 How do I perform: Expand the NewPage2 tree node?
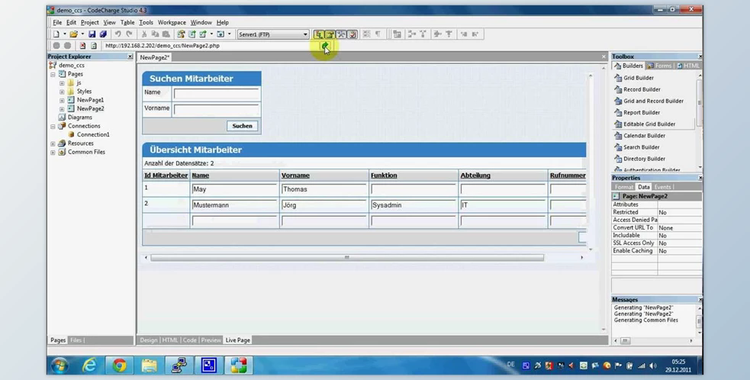(62, 109)
